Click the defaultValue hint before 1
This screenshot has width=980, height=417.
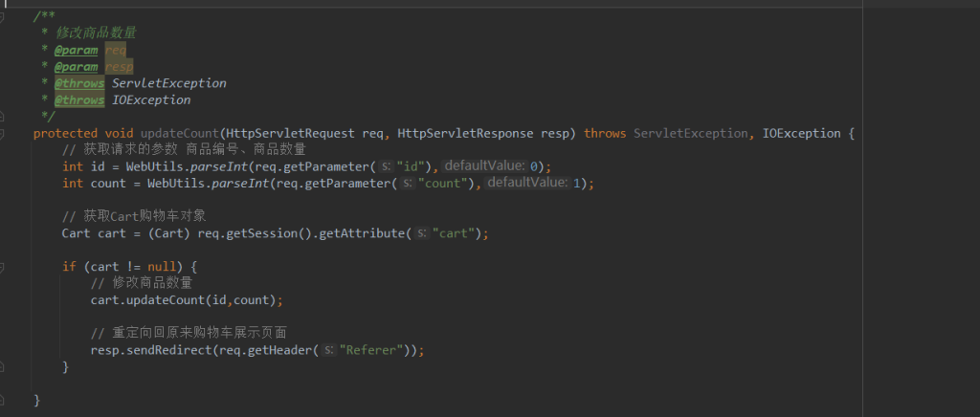pyautogui.click(x=527, y=183)
